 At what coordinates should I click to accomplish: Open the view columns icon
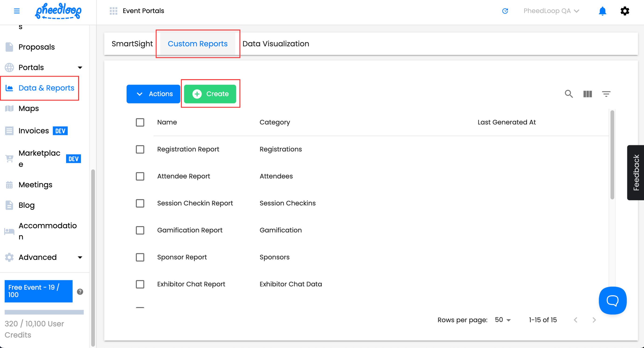(x=587, y=94)
